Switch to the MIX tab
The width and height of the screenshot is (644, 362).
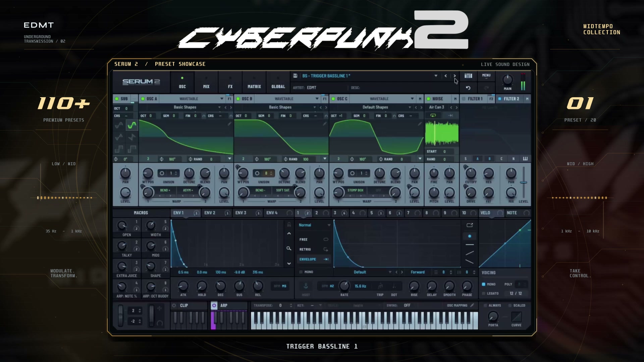click(206, 82)
